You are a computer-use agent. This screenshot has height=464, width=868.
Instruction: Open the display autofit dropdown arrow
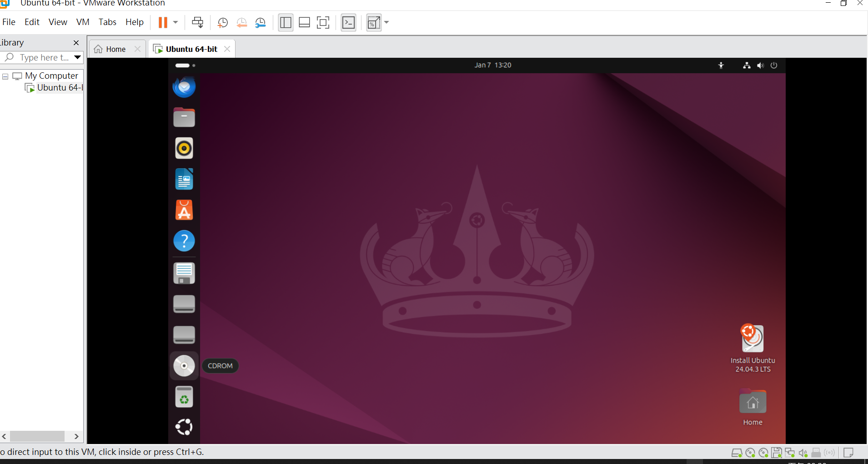tap(387, 22)
